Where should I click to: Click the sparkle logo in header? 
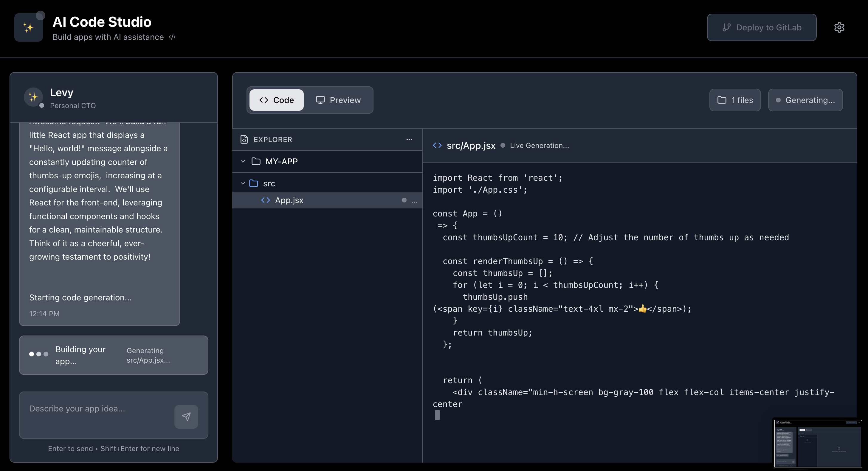click(x=29, y=27)
